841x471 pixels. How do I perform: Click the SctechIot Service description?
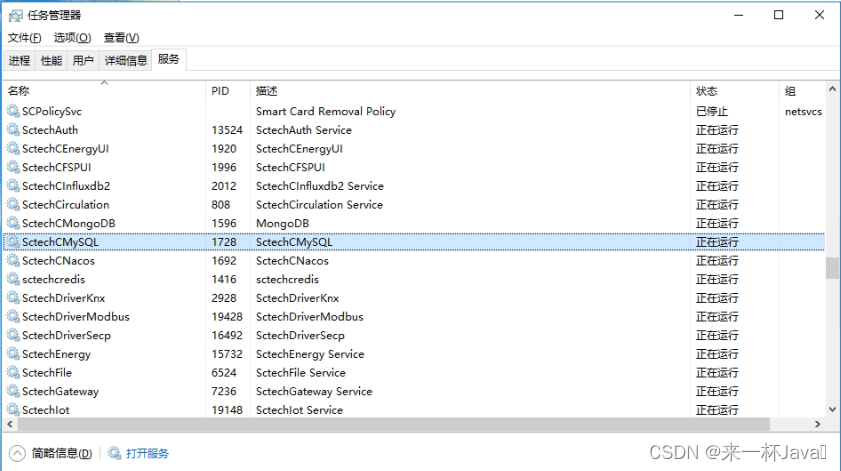299,410
